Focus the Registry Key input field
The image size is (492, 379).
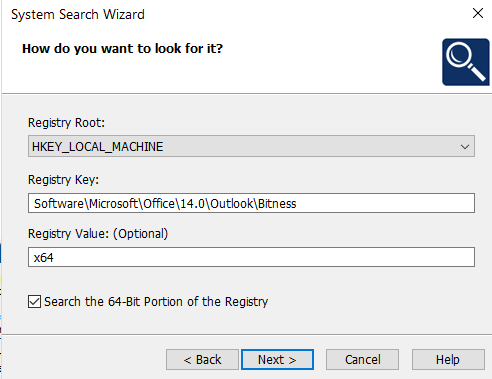(x=251, y=203)
